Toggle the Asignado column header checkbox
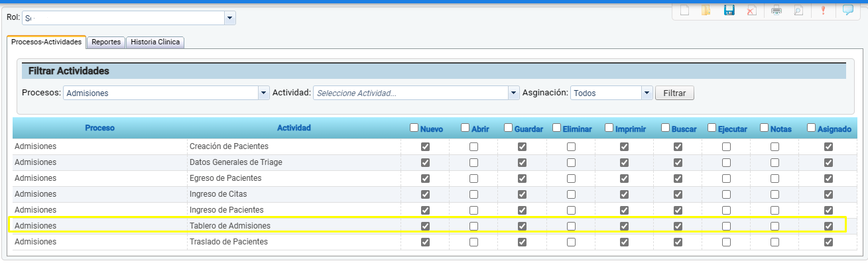This screenshot has width=868, height=263. click(812, 128)
